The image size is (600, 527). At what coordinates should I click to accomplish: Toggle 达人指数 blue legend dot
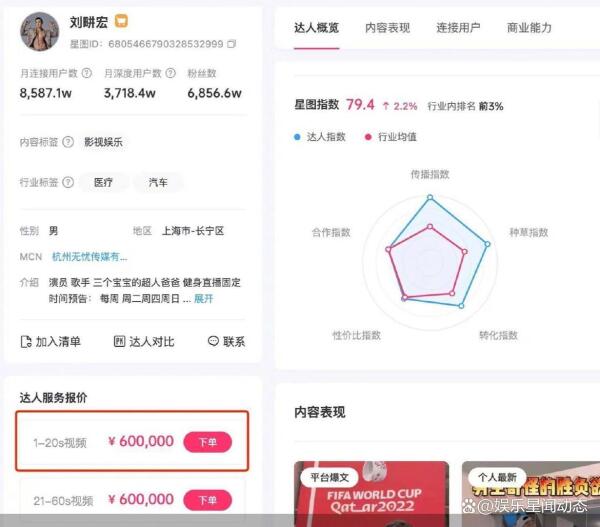[x=297, y=137]
